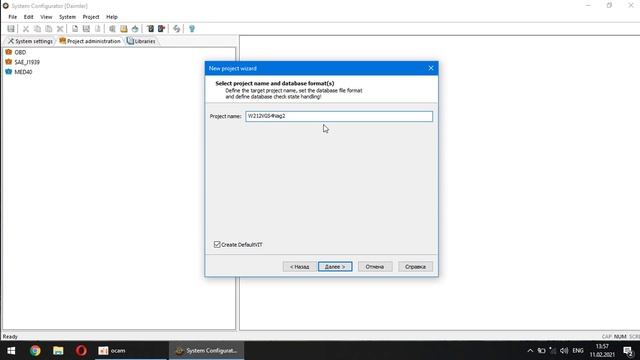Open the File menu
The width and height of the screenshot is (640, 360).
(x=13, y=17)
